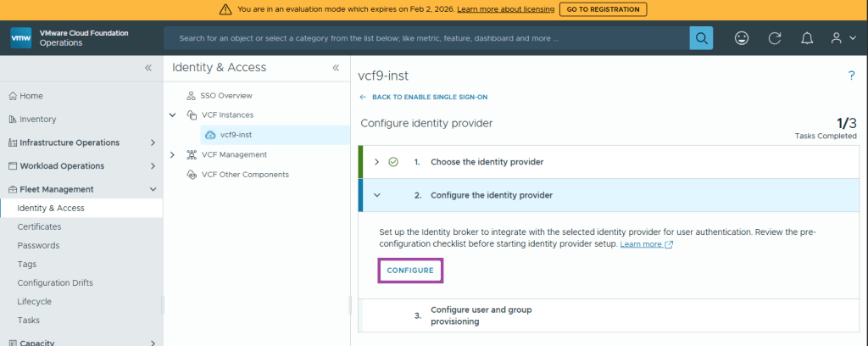Click Back to Enable Single Sign-On link

tap(428, 97)
